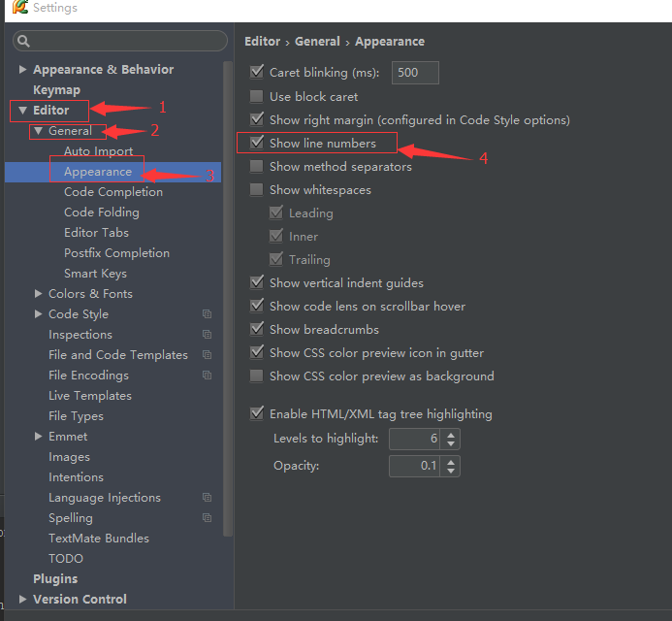Expand the Appearance & Behavior section
The image size is (672, 621).
(22, 69)
